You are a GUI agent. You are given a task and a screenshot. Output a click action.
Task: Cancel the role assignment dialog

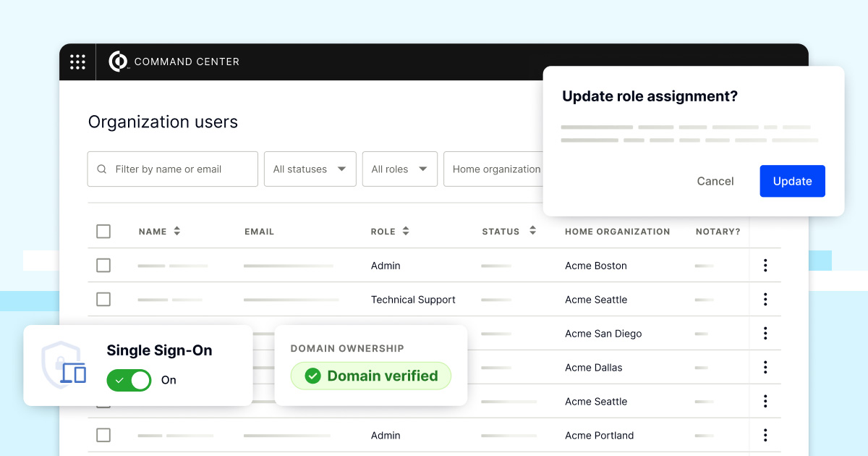click(715, 181)
